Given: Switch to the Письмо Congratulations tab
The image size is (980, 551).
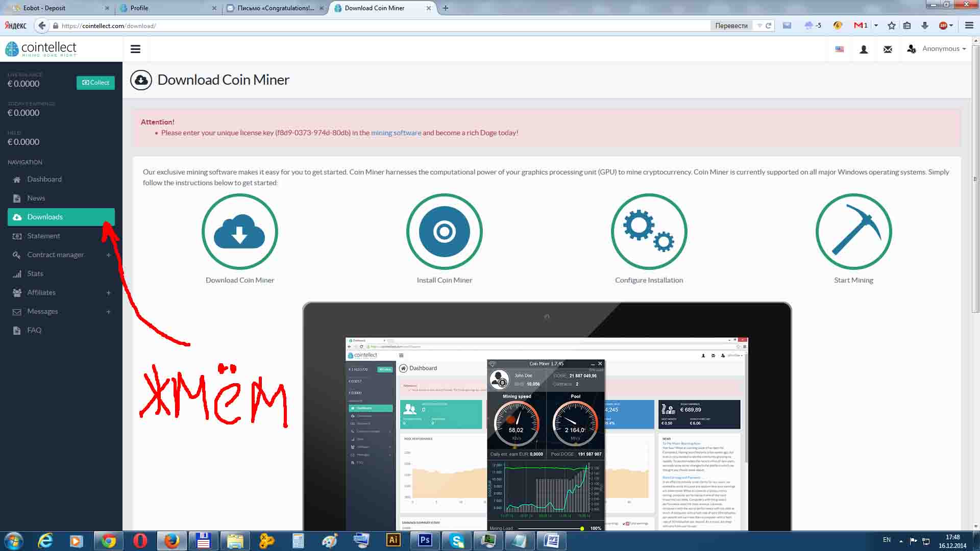Looking at the screenshot, I should click(x=275, y=8).
